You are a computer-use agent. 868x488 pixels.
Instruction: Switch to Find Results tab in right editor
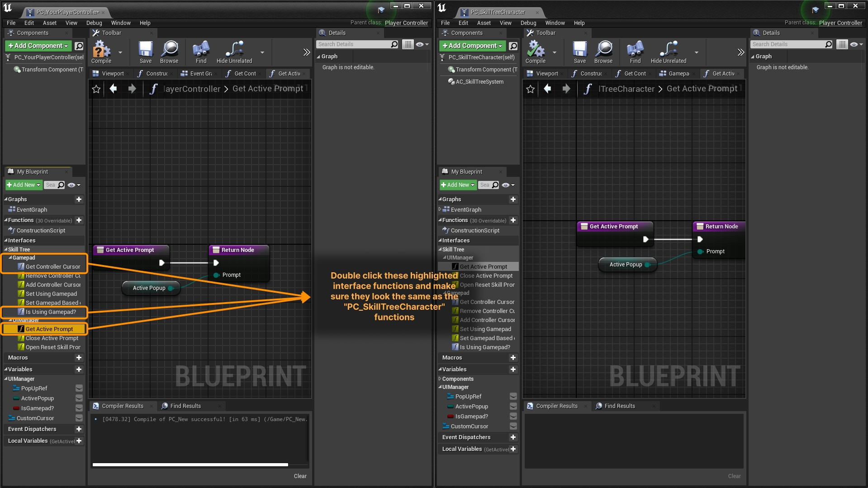point(619,406)
